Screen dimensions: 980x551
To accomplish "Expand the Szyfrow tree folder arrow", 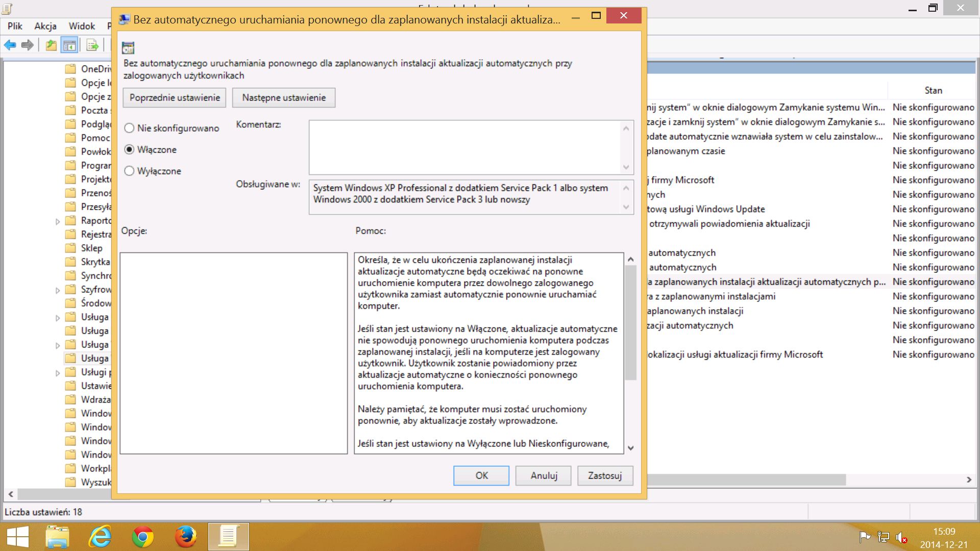I will 58,290.
